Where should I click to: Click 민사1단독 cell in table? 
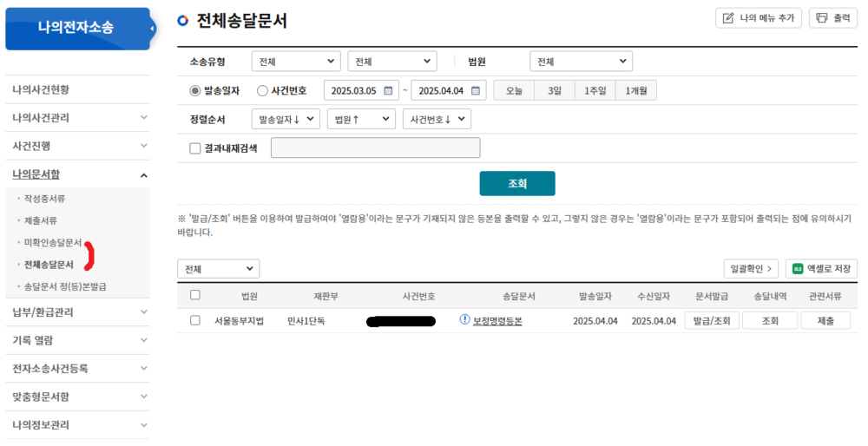pyautogui.click(x=306, y=321)
